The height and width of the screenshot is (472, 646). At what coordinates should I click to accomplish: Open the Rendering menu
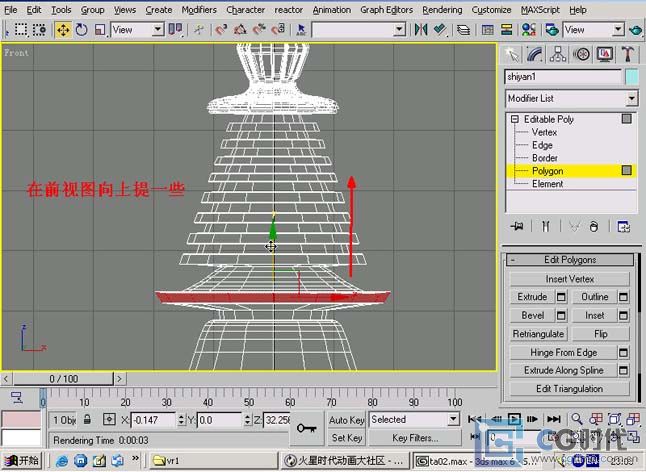[x=442, y=9]
